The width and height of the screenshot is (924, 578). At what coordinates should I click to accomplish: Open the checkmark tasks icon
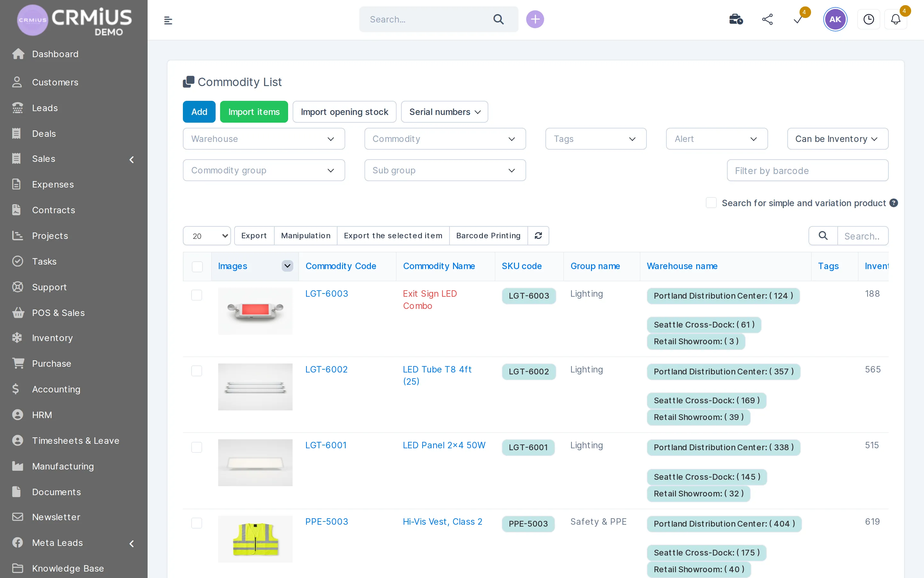coord(798,20)
